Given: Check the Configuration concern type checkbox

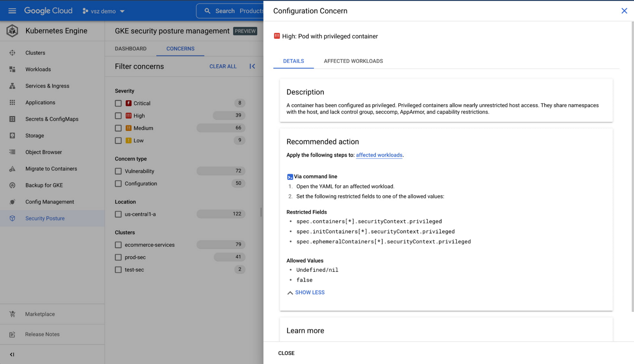Looking at the screenshot, I should click(118, 183).
